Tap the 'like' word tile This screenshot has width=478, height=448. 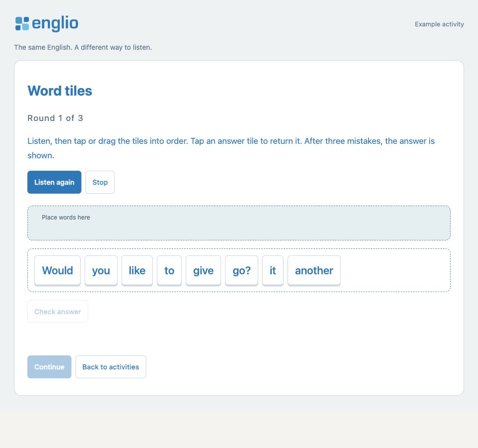coord(137,271)
